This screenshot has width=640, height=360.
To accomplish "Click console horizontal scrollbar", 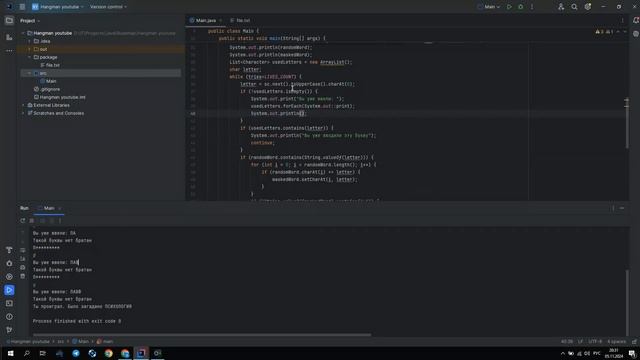I will click(202, 335).
